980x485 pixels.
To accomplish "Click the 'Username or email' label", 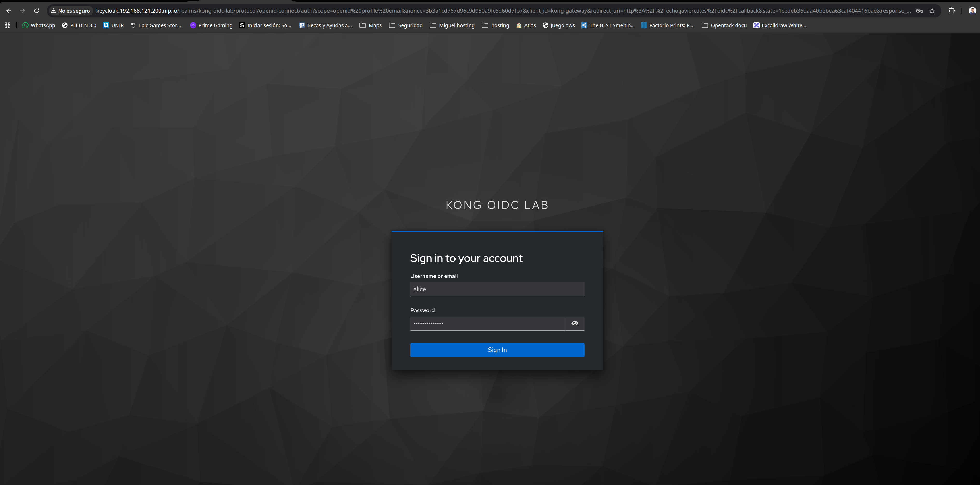I will (x=434, y=276).
